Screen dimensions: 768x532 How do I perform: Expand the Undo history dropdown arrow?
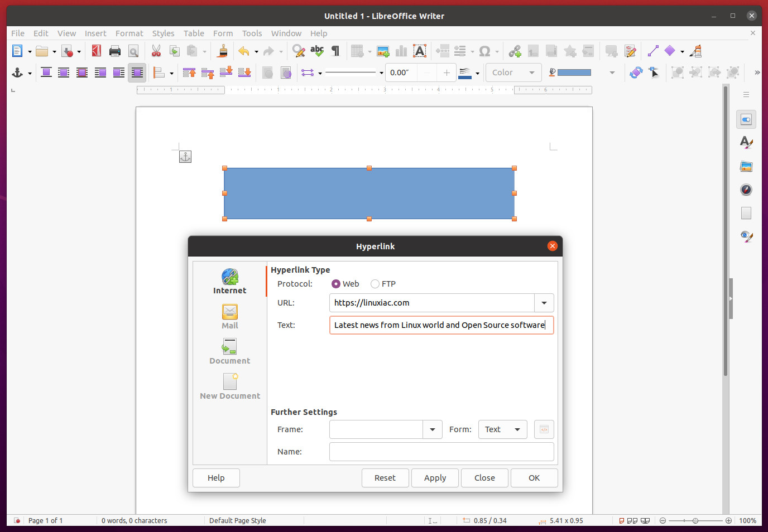coord(256,52)
